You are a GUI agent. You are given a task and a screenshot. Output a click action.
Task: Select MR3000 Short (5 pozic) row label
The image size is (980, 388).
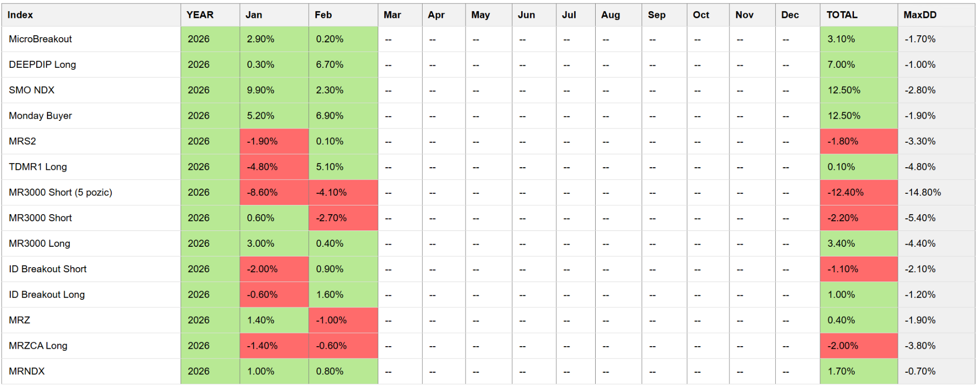coord(60,192)
